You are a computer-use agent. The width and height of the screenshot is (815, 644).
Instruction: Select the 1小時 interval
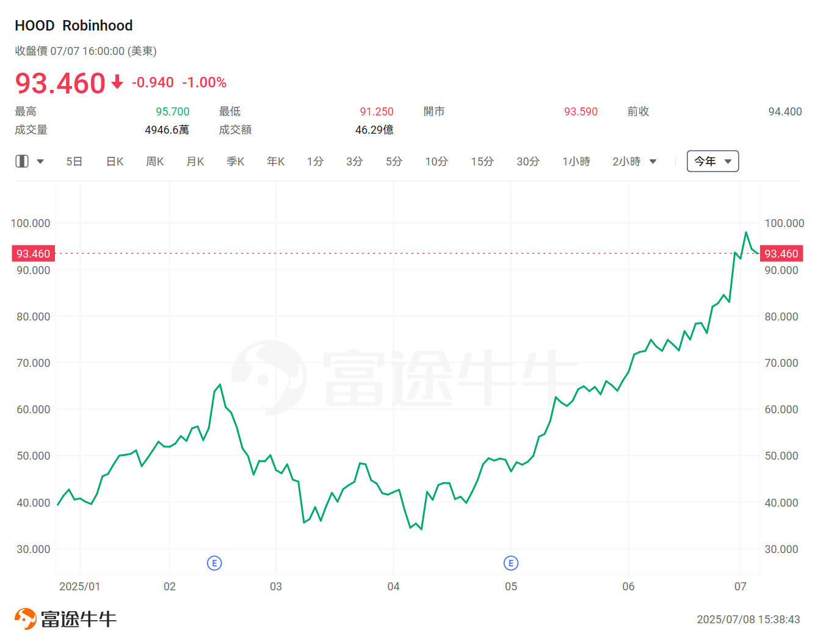tap(576, 161)
